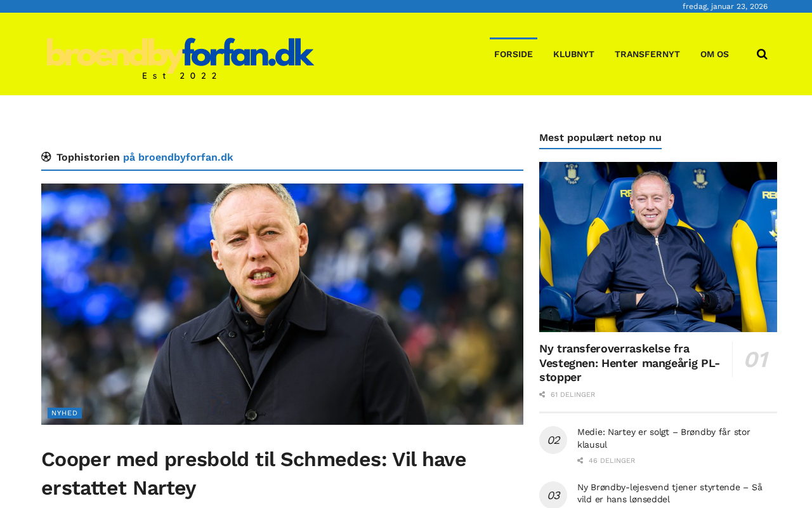This screenshot has height=508, width=812.
Task: Open the top story image of Cooper
Action: (282, 304)
